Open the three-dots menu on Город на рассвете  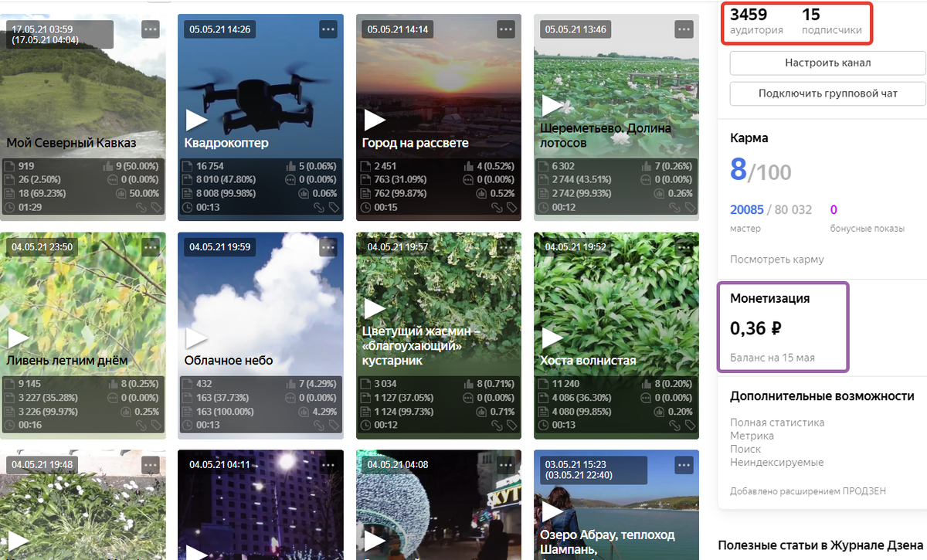[x=506, y=29]
